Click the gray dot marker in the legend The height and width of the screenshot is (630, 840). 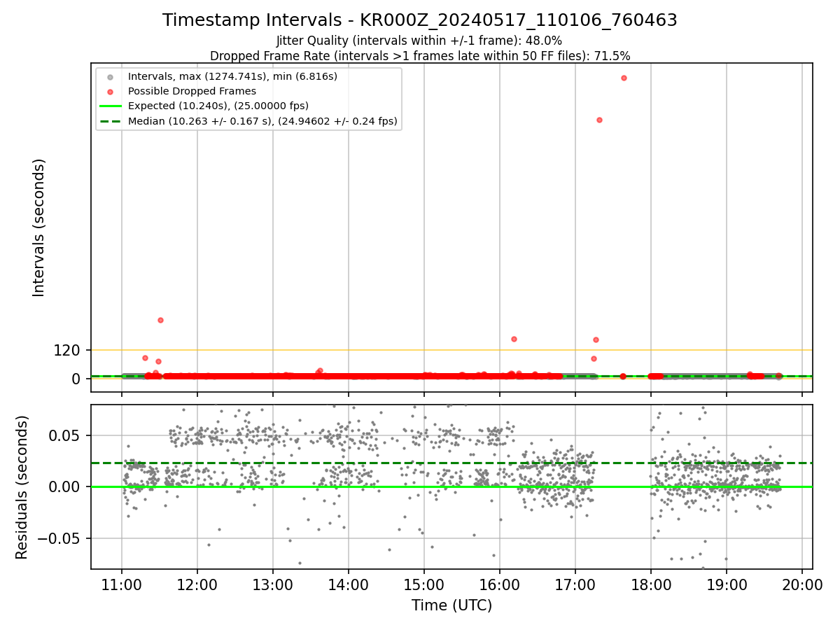coord(110,77)
